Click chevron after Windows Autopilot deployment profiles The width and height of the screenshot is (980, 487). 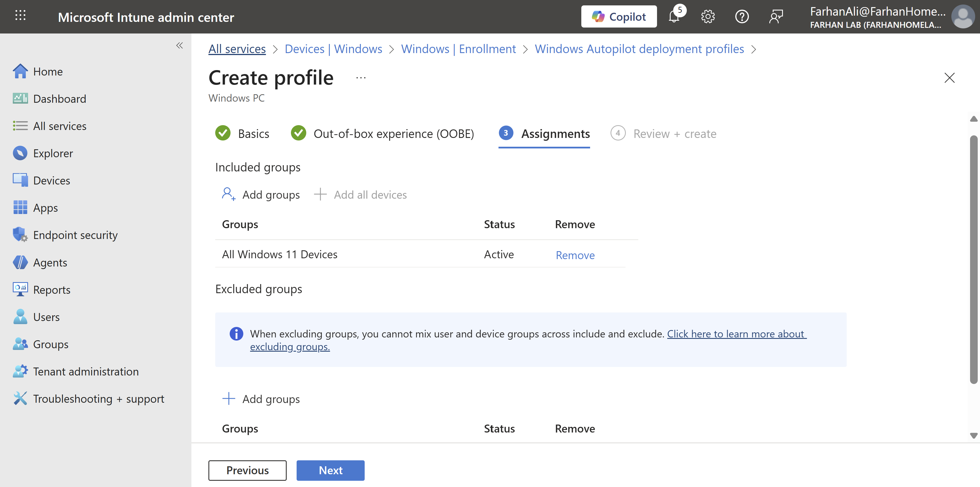(x=754, y=49)
